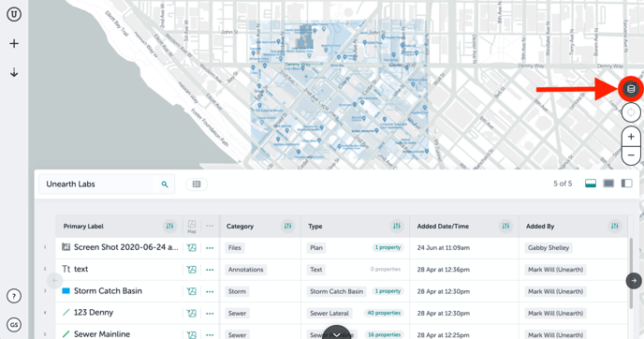Click the locate me target button

click(631, 111)
